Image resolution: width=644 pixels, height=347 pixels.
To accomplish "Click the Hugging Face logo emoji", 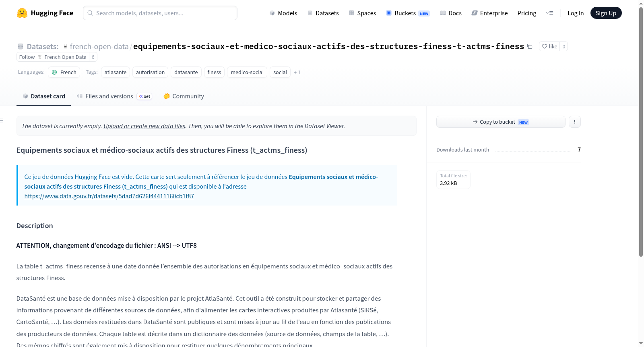I will 22,13.
